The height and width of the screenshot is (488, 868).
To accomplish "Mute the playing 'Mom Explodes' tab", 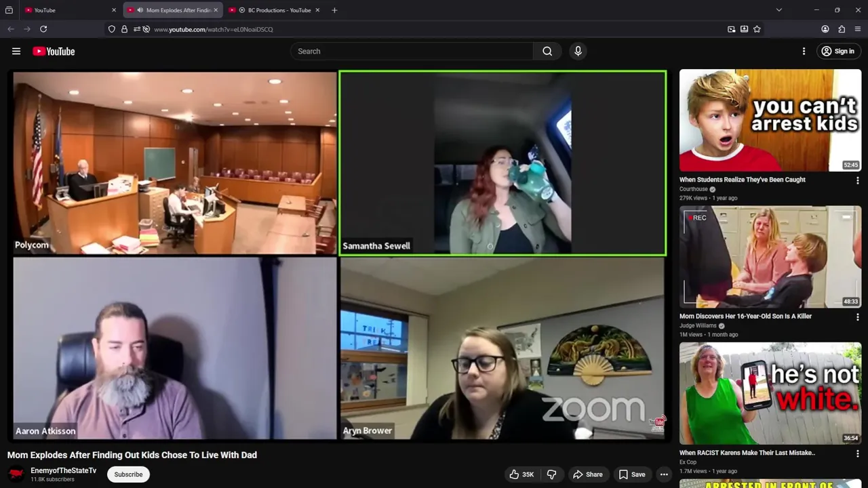I will click(x=140, y=10).
